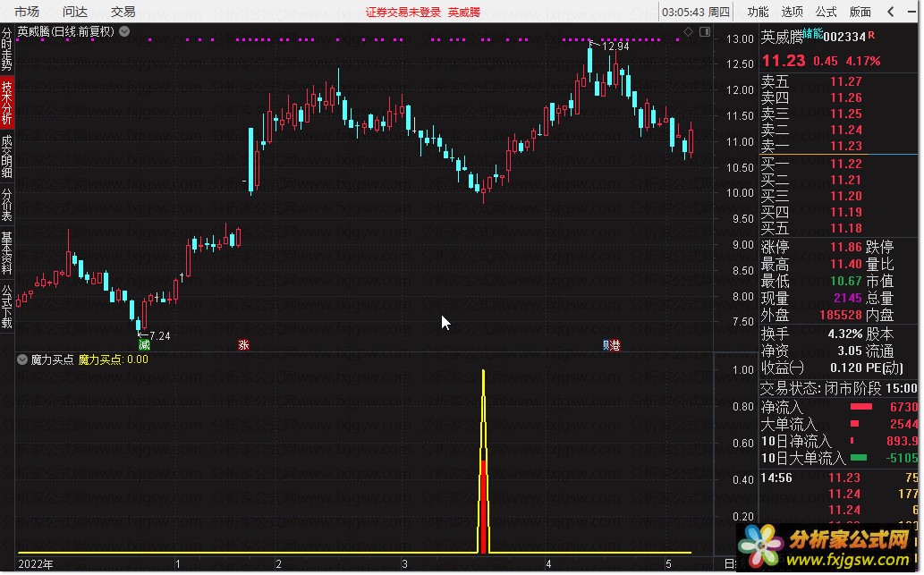The image size is (924, 575).
Task: Open dropdown beside 英威腾(日线.前复权) title
Action: tap(124, 31)
